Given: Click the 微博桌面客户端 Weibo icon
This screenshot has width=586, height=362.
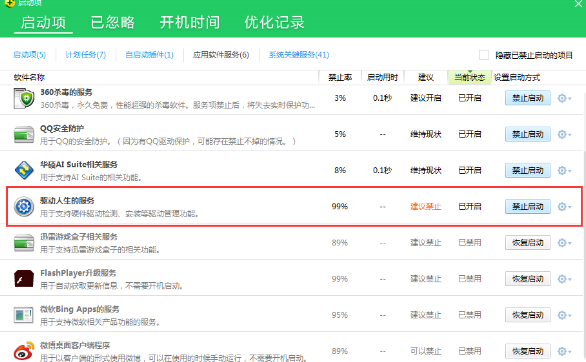Looking at the screenshot, I should click(24, 351).
